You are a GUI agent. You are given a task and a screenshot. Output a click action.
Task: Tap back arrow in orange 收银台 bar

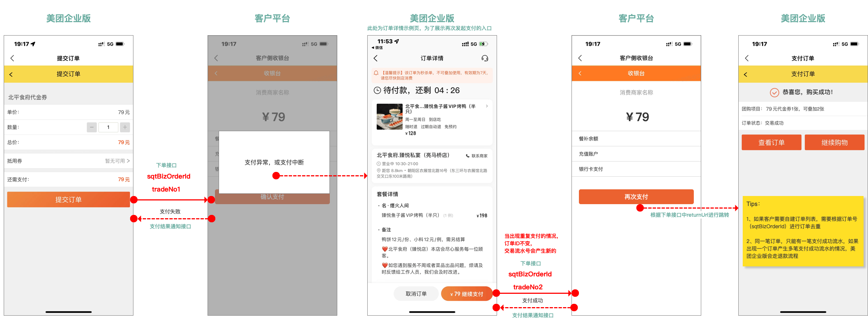580,73
